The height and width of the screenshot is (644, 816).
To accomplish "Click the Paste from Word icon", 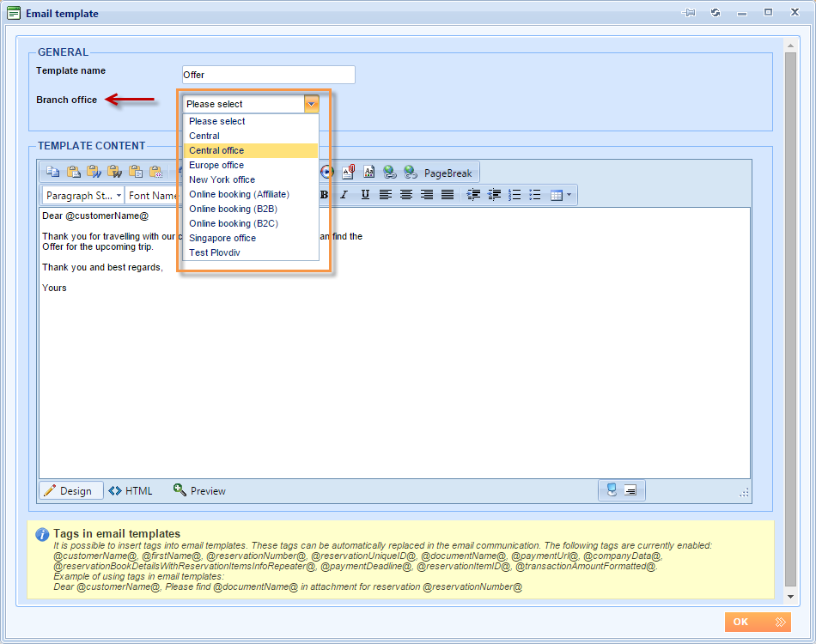I will point(94,172).
